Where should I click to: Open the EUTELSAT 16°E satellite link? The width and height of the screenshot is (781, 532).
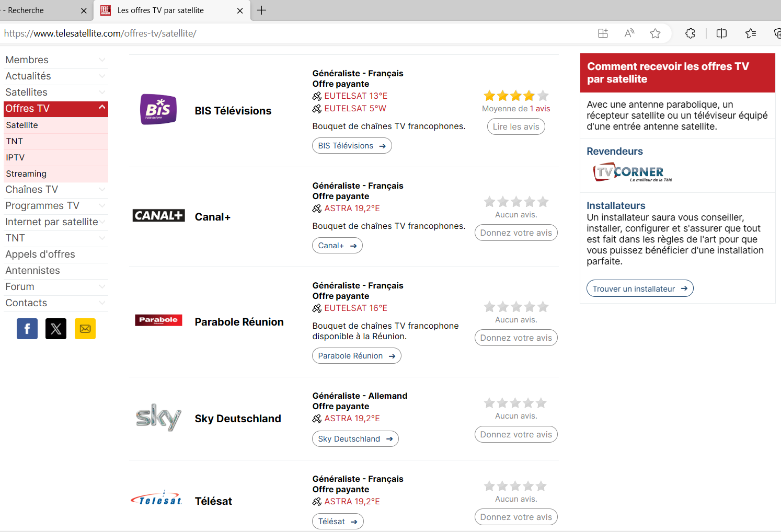click(356, 308)
